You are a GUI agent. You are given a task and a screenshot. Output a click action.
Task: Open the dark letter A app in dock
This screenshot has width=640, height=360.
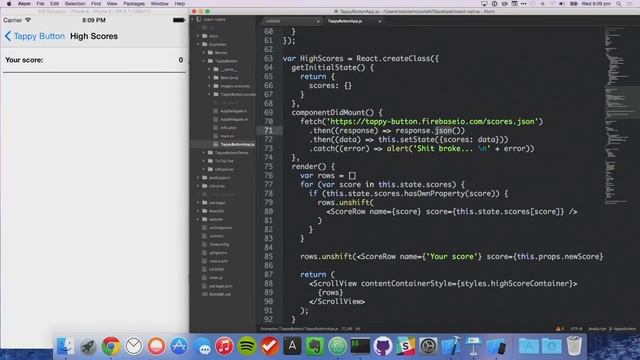pyautogui.click(x=292, y=347)
